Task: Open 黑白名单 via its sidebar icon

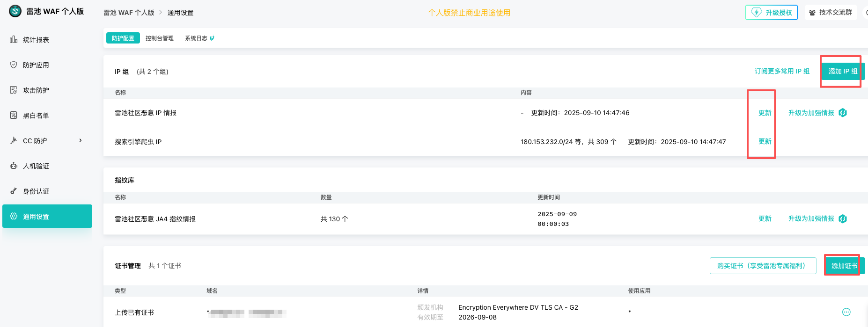Action: click(x=14, y=116)
